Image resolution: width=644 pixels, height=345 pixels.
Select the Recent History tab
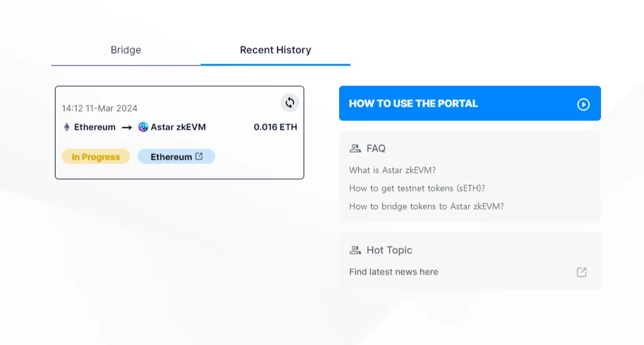coord(276,50)
